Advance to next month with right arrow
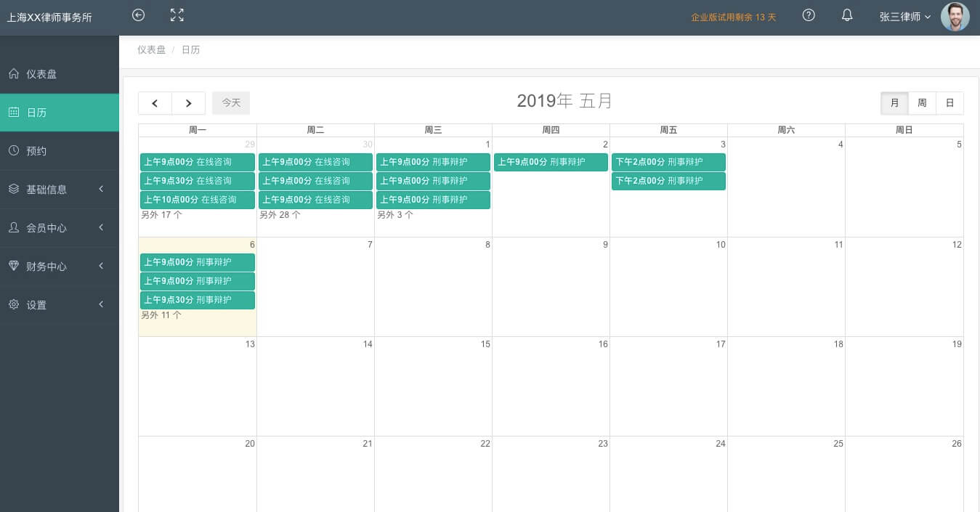 coord(189,103)
